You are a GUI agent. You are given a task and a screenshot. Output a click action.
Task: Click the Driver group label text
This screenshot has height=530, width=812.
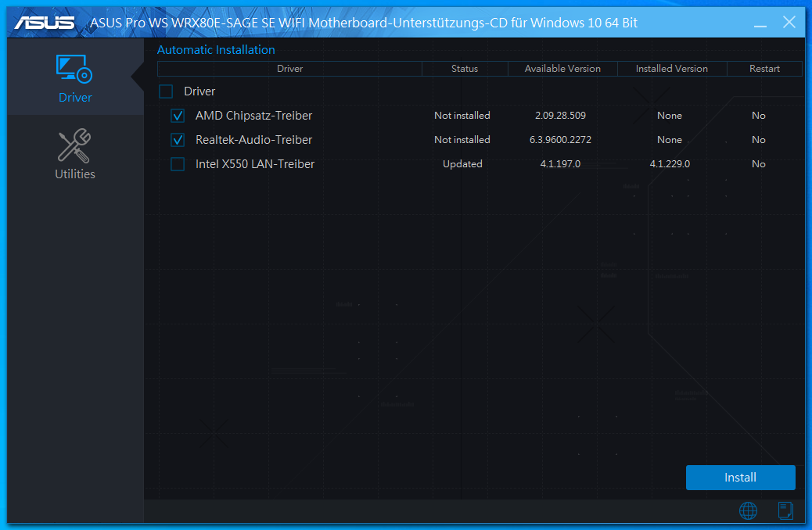[199, 91]
